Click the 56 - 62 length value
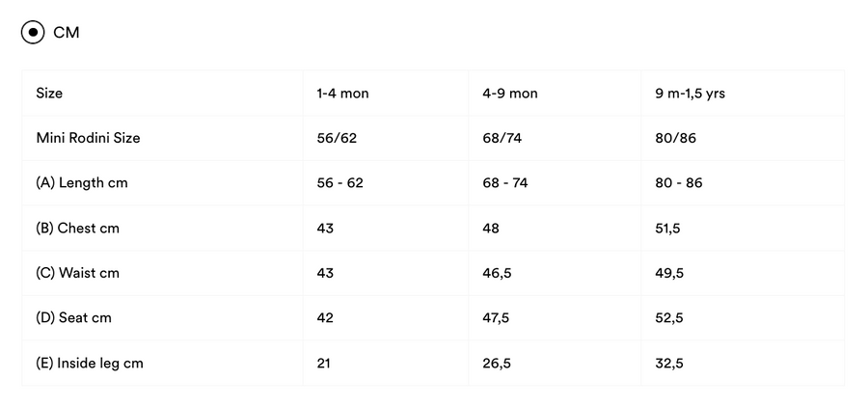This screenshot has height=407, width=868. pos(339,182)
